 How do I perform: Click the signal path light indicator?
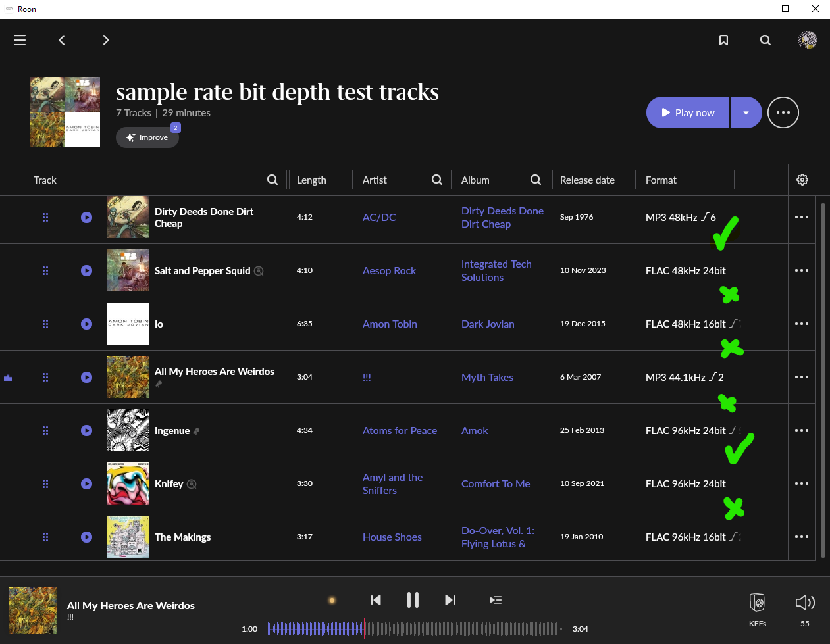[x=332, y=600]
